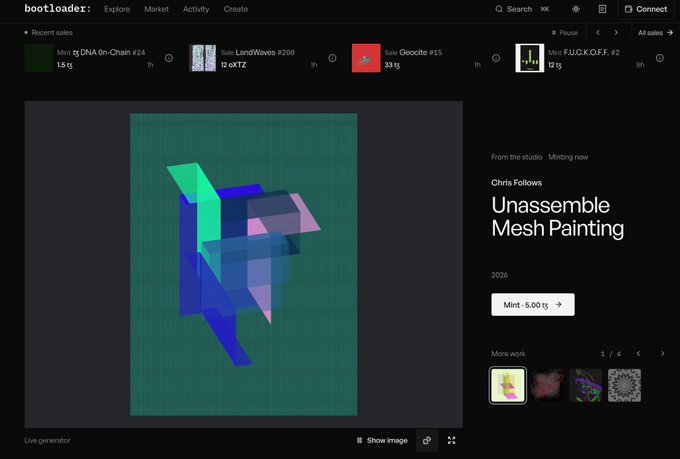The image size is (680, 459).
Task: Show next recent sales
Action: pyautogui.click(x=616, y=33)
